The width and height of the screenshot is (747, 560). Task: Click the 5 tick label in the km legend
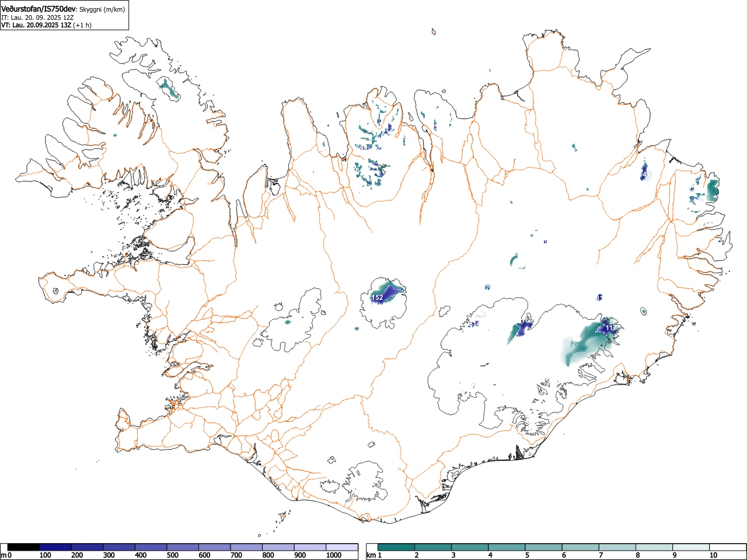(x=527, y=555)
